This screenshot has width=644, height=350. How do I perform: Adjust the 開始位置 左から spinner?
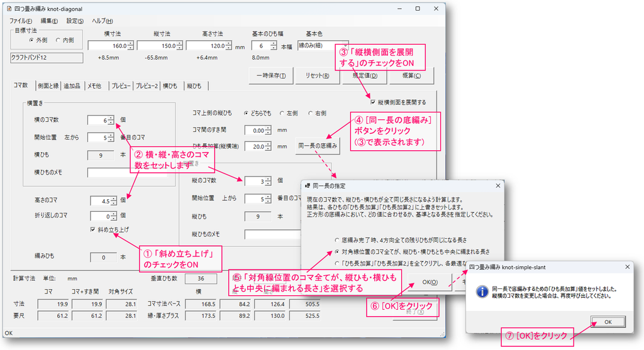click(111, 138)
